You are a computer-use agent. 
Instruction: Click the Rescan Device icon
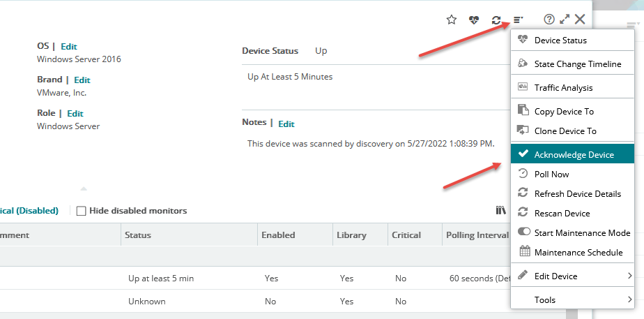pos(523,212)
